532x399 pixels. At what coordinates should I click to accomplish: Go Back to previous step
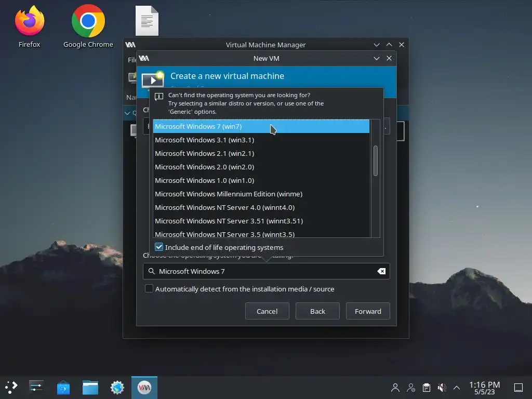(x=317, y=311)
